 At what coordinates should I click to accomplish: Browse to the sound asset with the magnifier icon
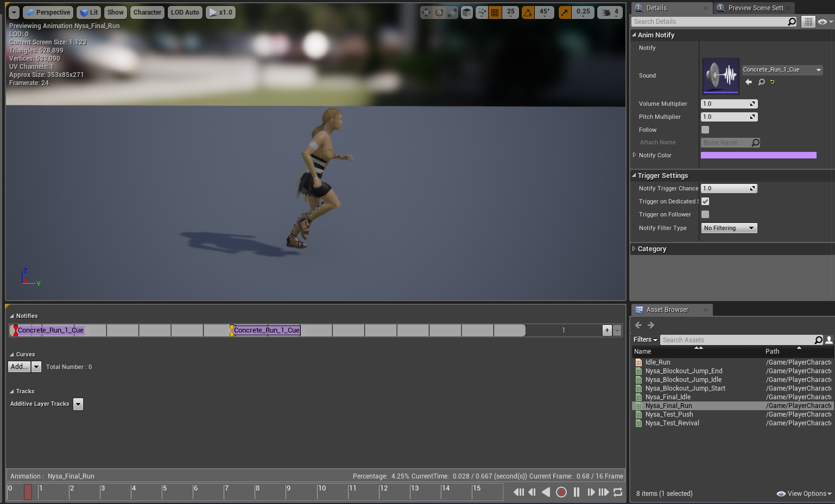(761, 82)
